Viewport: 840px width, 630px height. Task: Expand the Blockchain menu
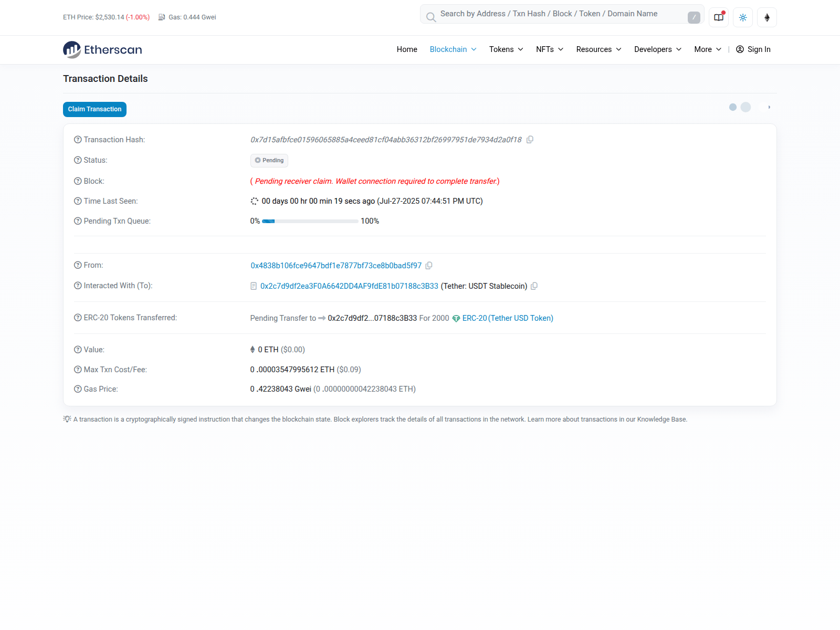pyautogui.click(x=453, y=49)
